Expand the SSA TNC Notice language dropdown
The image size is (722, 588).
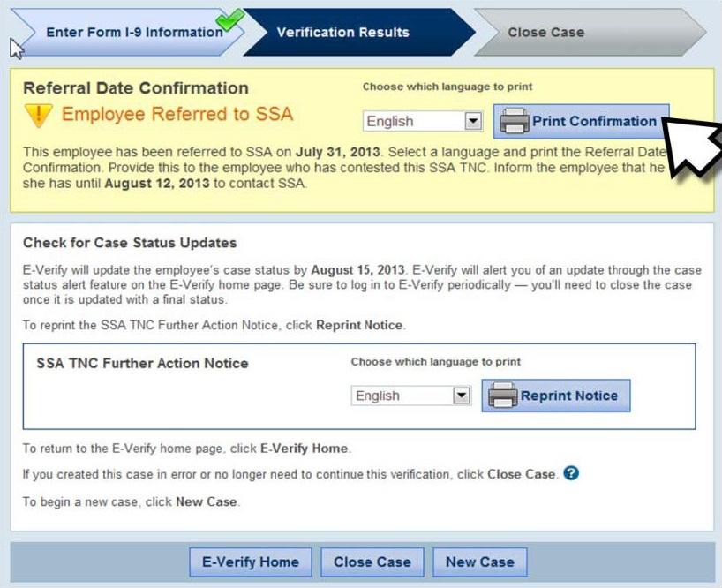tap(411, 396)
